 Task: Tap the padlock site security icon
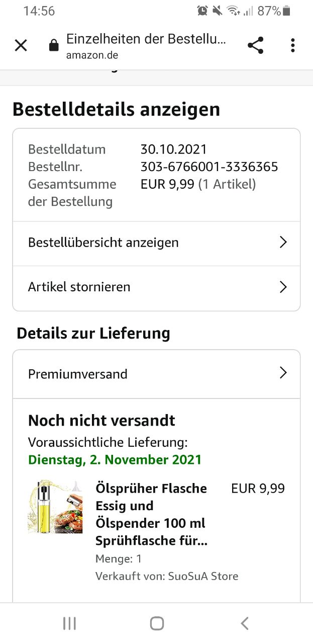54,46
